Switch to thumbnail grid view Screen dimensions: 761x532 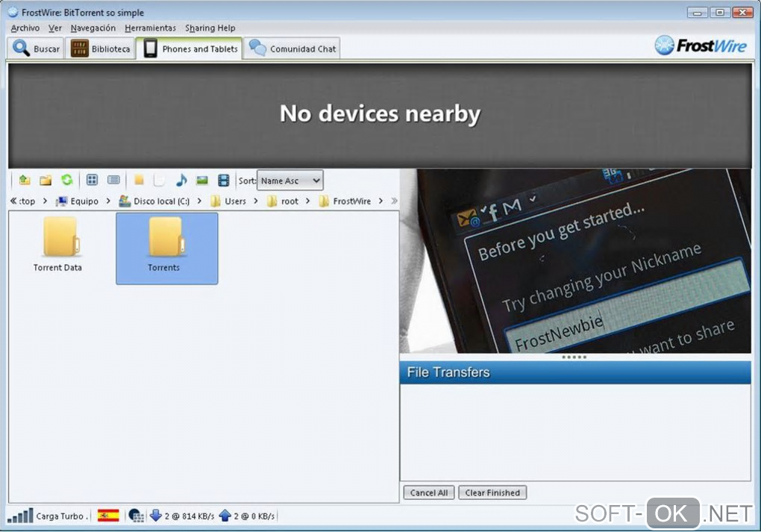click(x=92, y=180)
